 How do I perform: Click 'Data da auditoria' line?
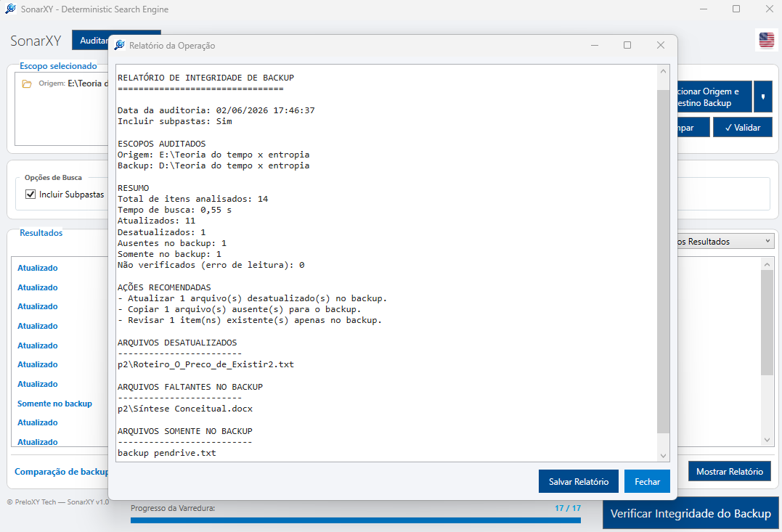click(216, 110)
